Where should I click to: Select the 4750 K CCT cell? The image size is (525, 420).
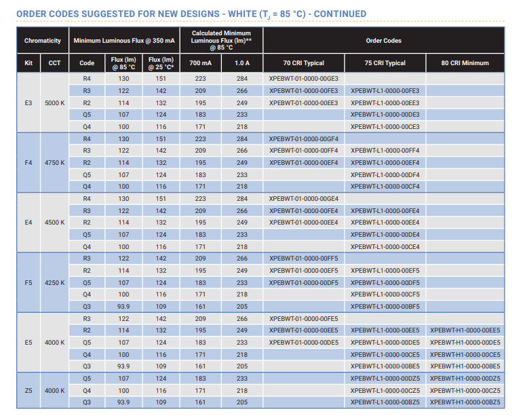pyautogui.click(x=54, y=163)
